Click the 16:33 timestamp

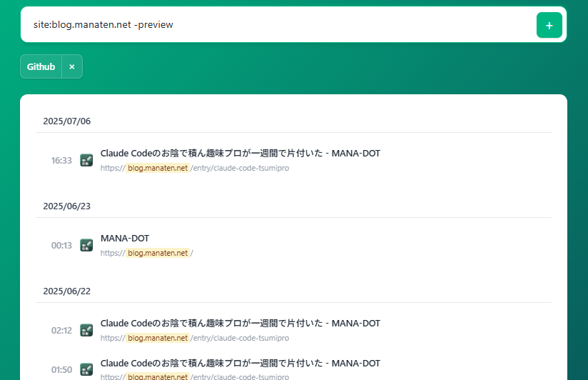point(61,160)
